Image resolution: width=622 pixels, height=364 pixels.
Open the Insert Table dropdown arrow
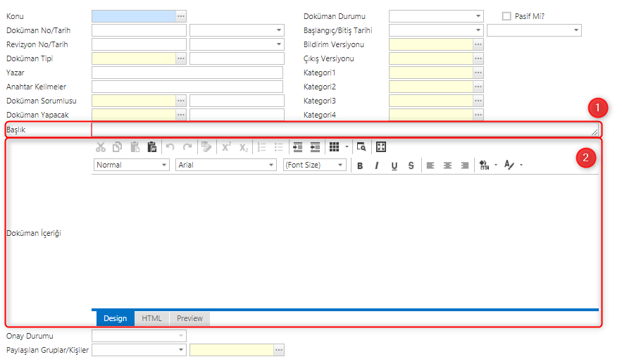pyautogui.click(x=347, y=147)
